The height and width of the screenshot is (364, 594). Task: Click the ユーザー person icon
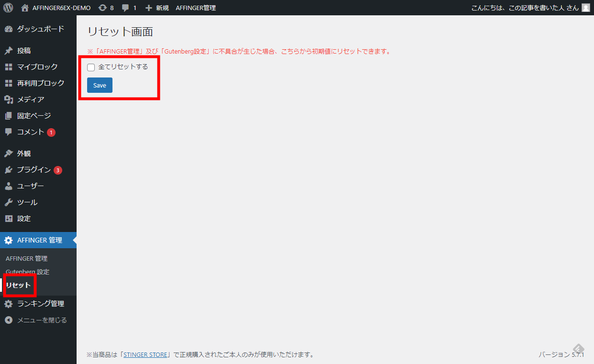[9, 186]
